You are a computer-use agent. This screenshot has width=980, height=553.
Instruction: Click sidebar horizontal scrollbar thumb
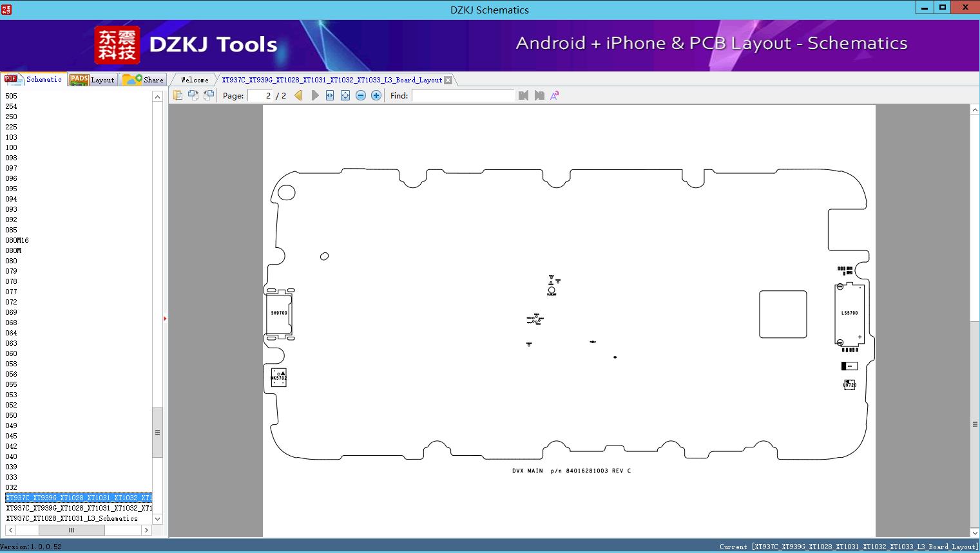pos(72,530)
